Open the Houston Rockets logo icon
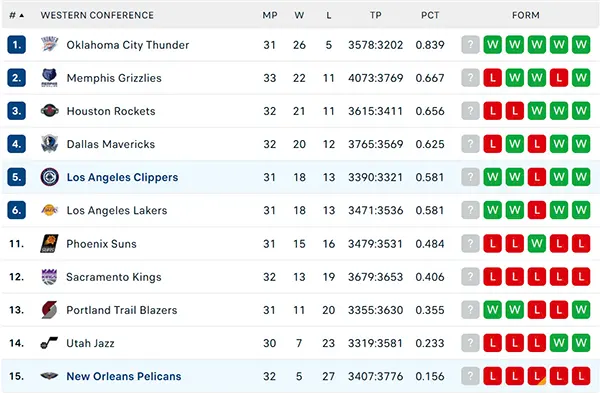The height and width of the screenshot is (393, 600). point(49,111)
